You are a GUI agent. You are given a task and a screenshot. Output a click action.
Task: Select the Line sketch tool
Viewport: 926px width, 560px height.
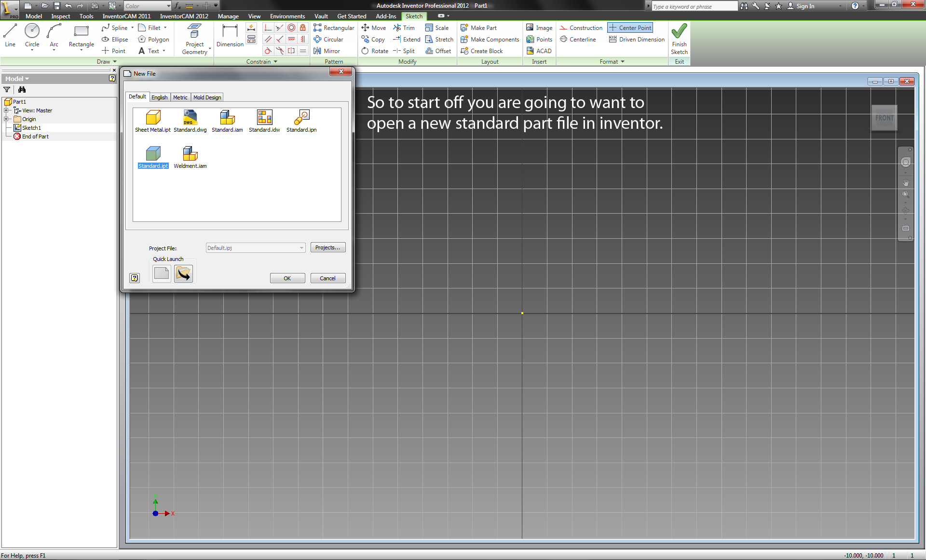tap(10, 36)
